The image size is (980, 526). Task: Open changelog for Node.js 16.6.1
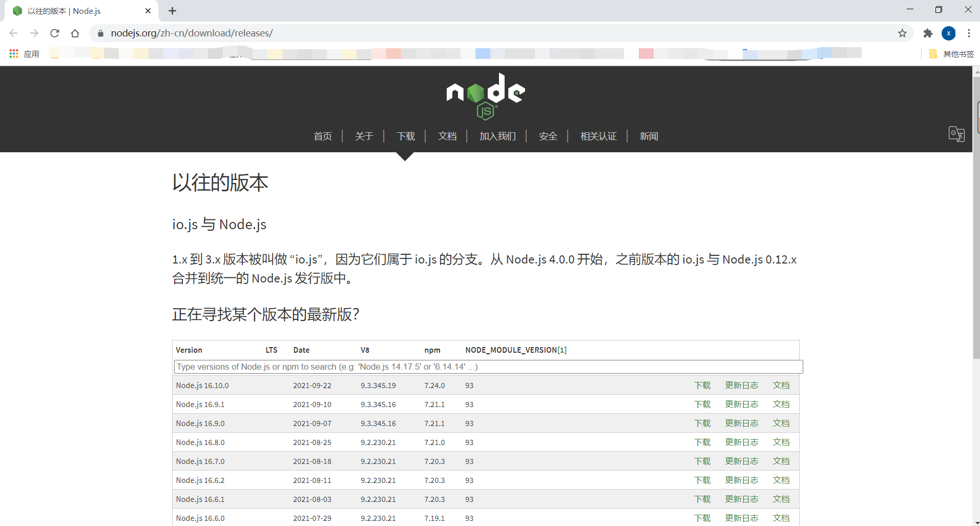741,499
